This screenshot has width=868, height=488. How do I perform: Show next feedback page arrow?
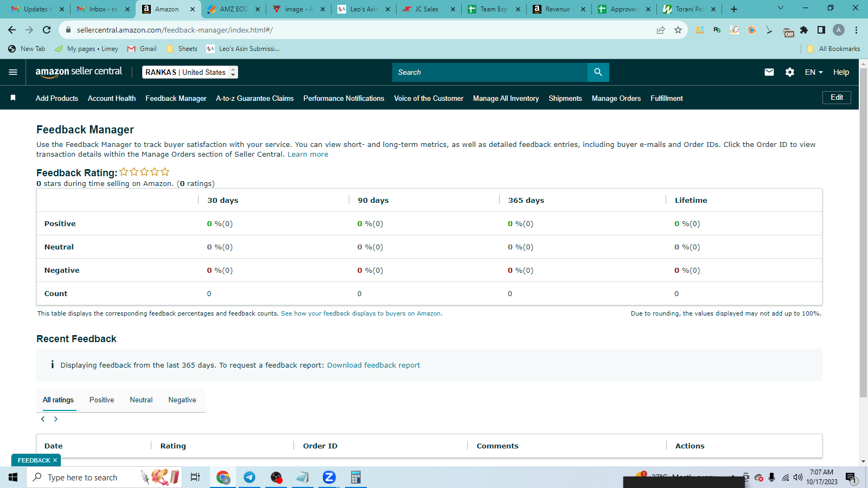[x=55, y=419]
